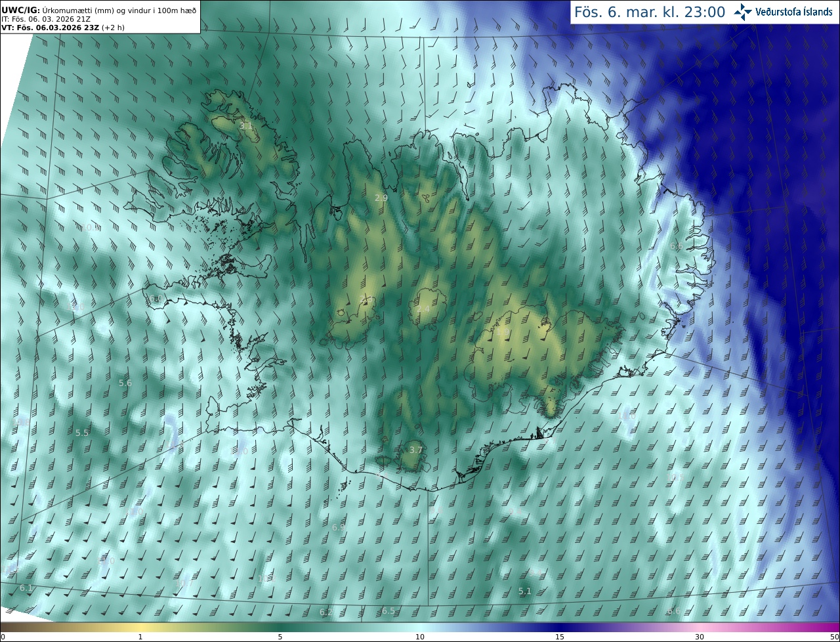Click the color scale tick label 30
Screen dimensions: 840x642
[x=700, y=637]
